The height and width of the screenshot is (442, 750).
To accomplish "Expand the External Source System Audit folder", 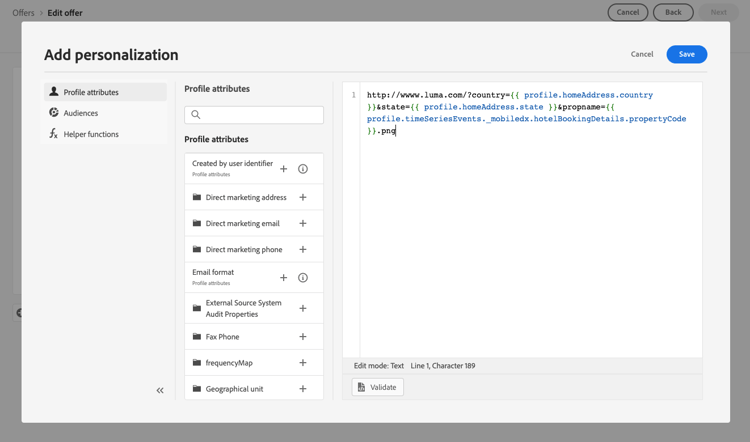I will (243, 308).
